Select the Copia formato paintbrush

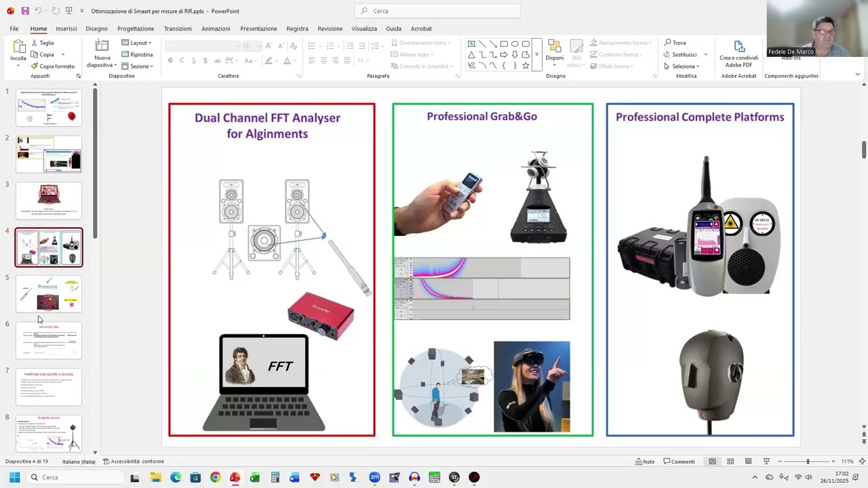coord(35,66)
